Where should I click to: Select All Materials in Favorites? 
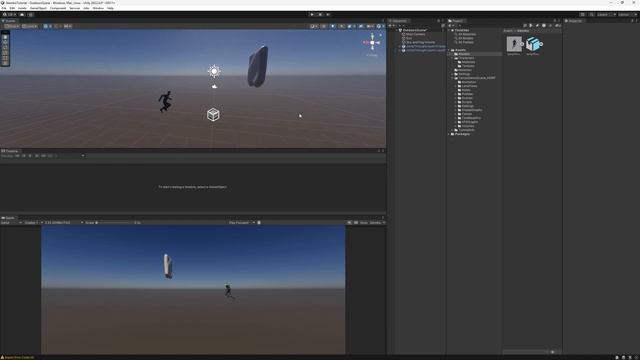pyautogui.click(x=467, y=34)
